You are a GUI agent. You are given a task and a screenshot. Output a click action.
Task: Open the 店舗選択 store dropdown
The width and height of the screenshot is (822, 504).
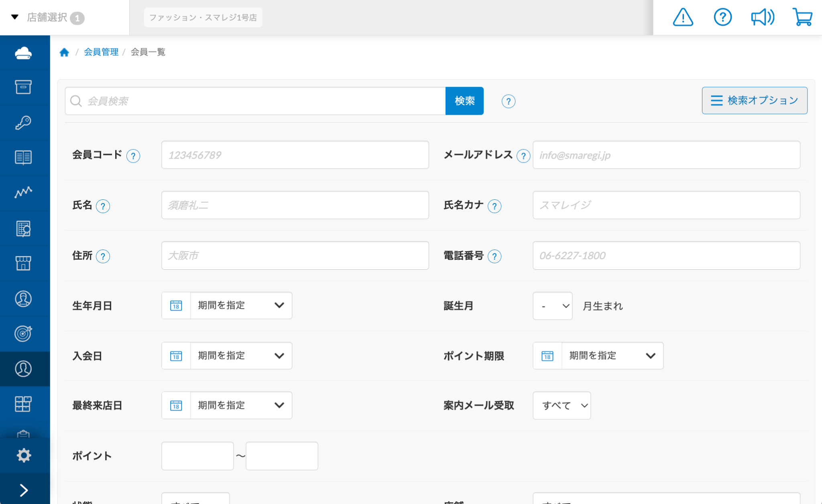[47, 18]
